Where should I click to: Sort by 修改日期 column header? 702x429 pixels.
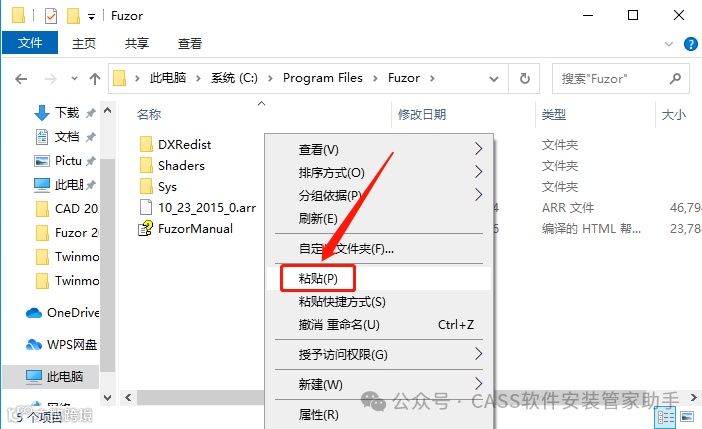[422, 115]
